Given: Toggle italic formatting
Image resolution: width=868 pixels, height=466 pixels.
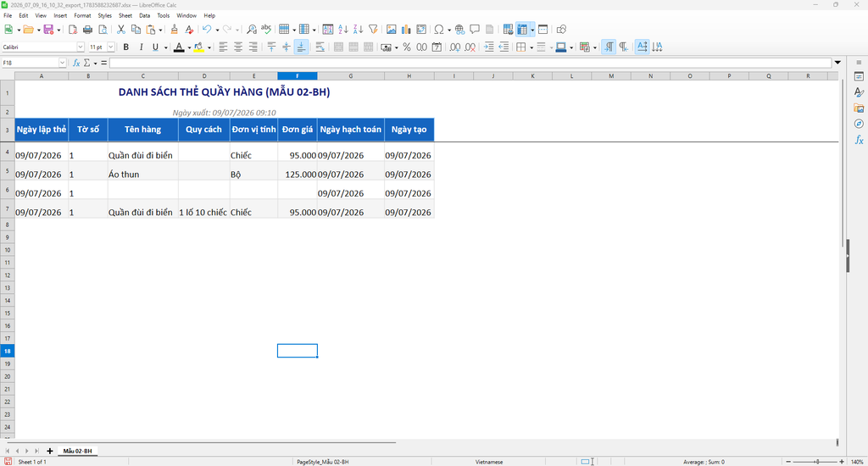Looking at the screenshot, I should coord(142,47).
